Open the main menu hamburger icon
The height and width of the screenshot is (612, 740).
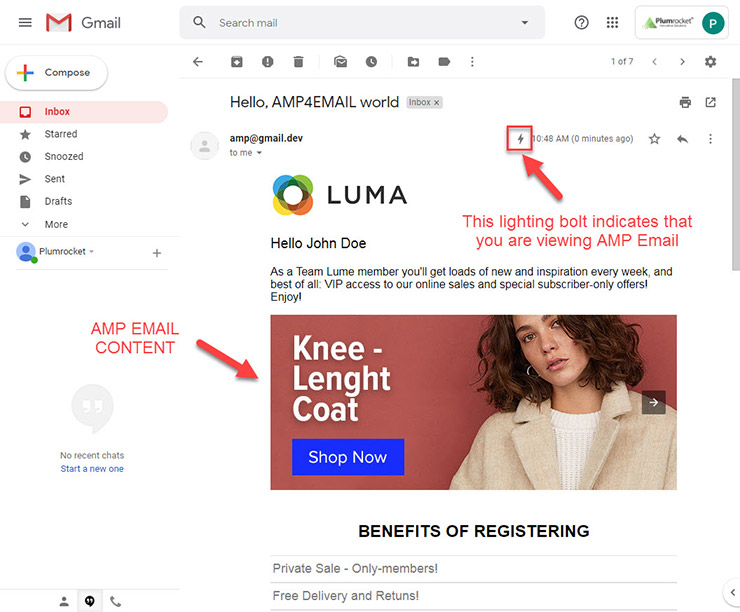pyautogui.click(x=25, y=23)
